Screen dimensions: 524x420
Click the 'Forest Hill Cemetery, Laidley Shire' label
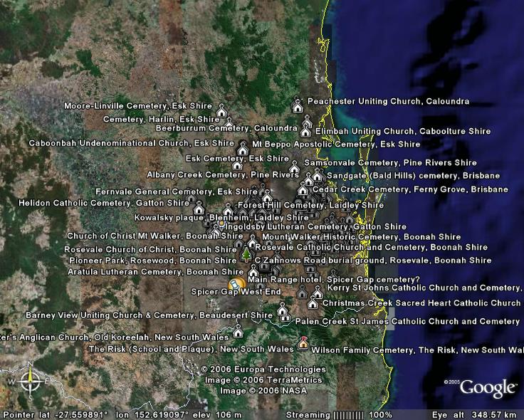pyautogui.click(x=311, y=205)
